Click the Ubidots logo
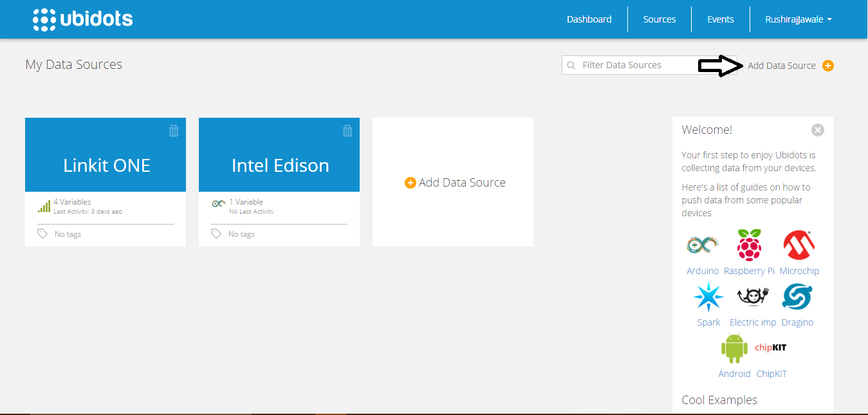Screen dimensions: 868x415 (x=82, y=19)
